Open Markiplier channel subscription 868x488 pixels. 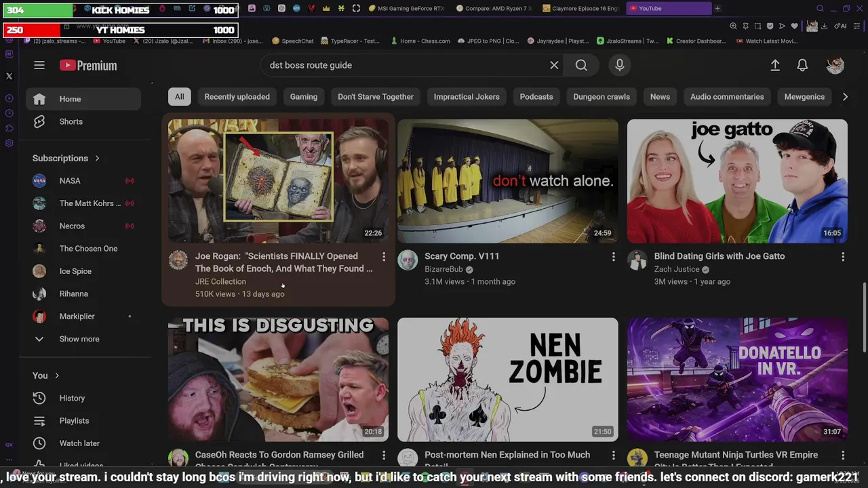pos(83,316)
